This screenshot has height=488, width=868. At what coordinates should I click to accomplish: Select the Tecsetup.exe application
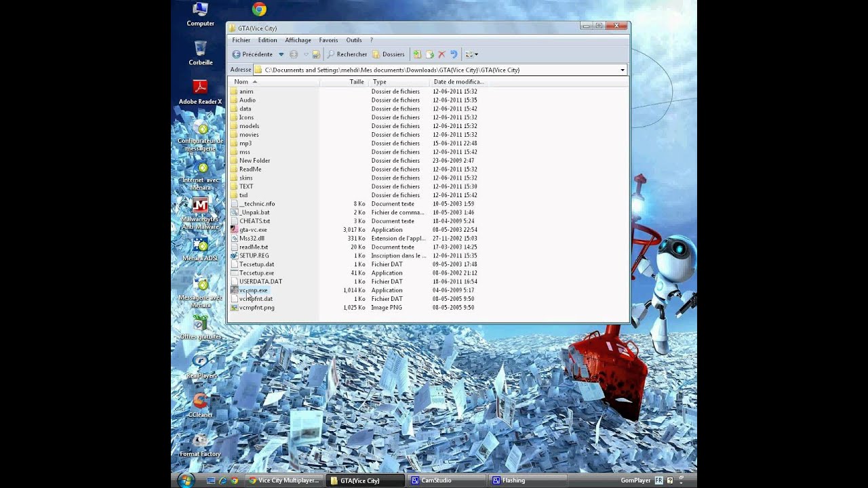click(252, 273)
